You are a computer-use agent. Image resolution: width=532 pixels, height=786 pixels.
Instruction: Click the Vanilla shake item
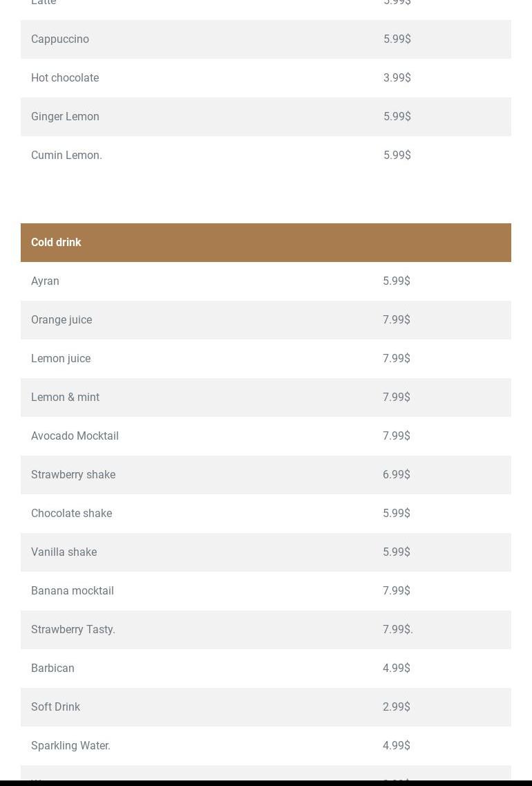pyautogui.click(x=64, y=552)
